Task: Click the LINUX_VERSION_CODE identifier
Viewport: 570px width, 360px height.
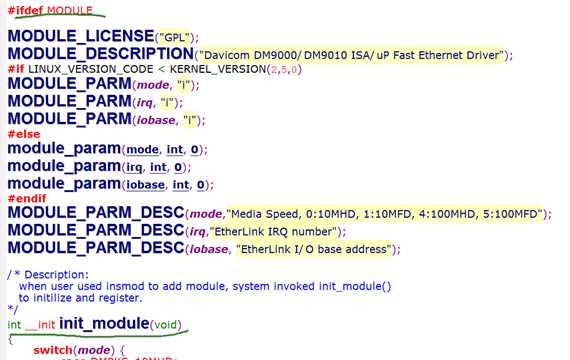Action: point(91,69)
